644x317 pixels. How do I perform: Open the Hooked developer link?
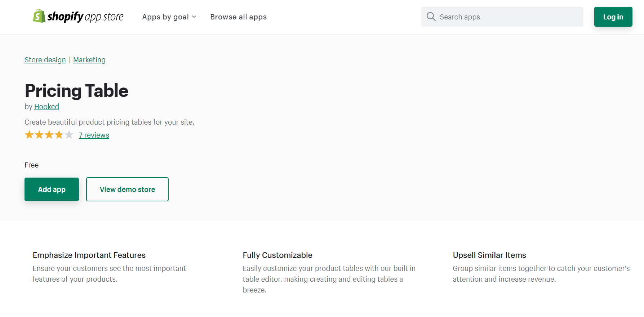(46, 107)
